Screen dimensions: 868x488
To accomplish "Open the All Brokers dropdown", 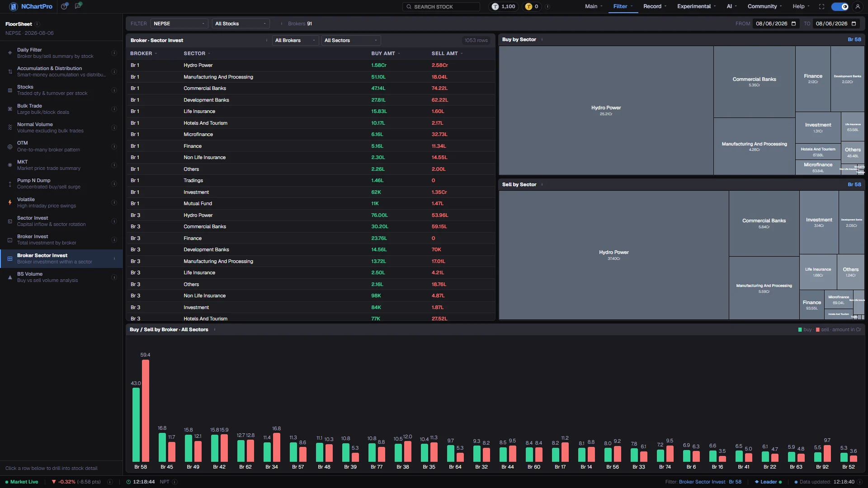I will 295,40.
